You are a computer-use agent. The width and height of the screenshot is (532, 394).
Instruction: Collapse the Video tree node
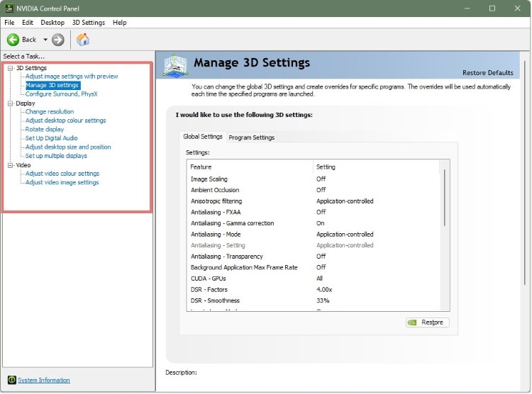pyautogui.click(x=10, y=165)
